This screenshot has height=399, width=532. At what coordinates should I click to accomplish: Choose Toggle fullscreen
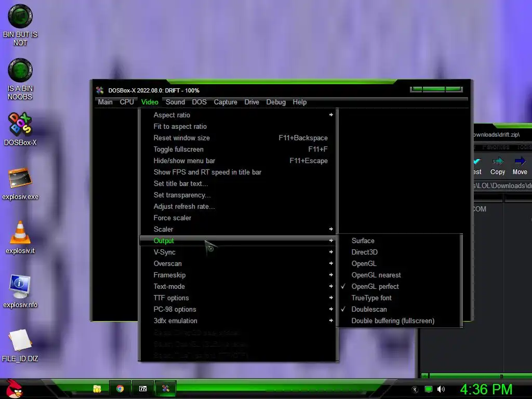[x=238, y=149]
